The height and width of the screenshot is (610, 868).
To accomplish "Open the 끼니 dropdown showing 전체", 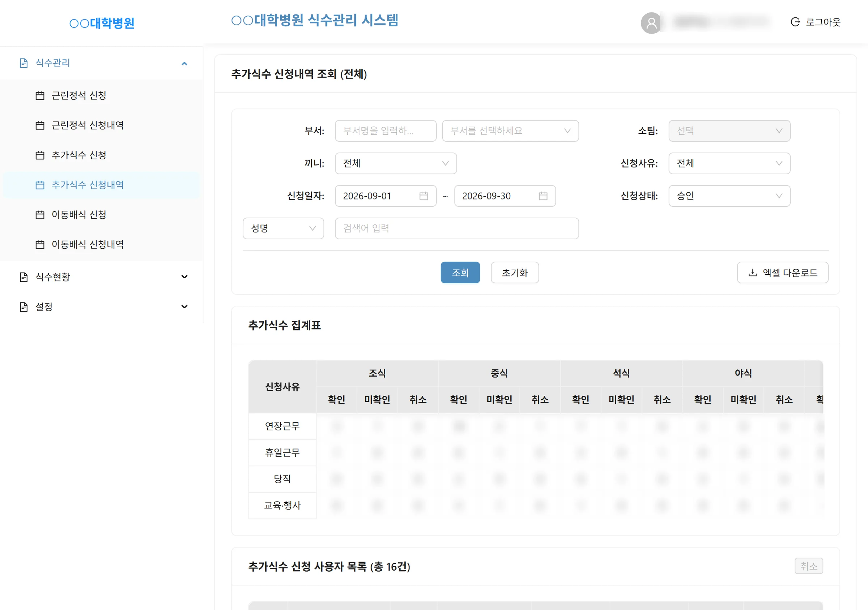I will (x=396, y=164).
